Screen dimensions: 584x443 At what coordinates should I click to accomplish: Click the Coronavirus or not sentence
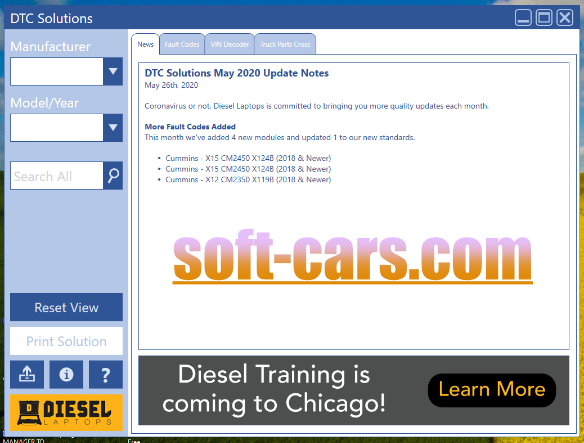[x=317, y=106]
